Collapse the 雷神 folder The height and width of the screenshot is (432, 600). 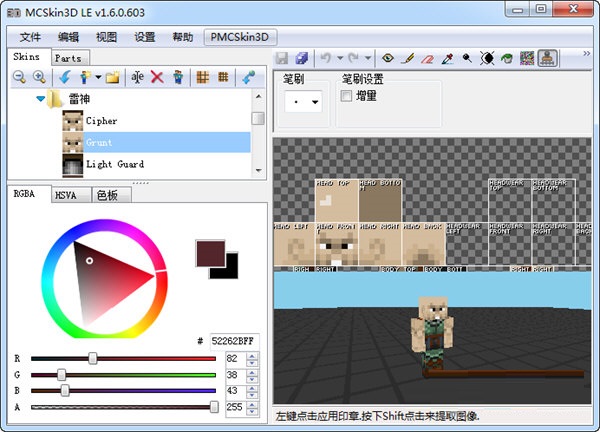(x=40, y=99)
